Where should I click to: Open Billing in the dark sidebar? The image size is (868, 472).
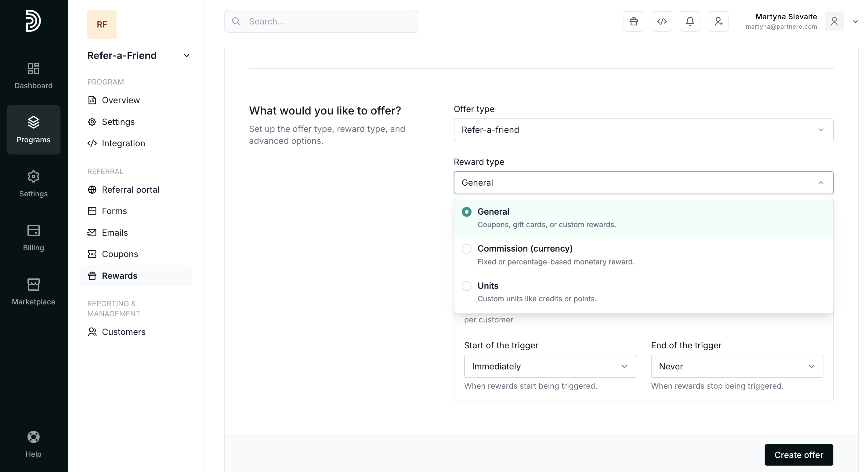tap(33, 238)
